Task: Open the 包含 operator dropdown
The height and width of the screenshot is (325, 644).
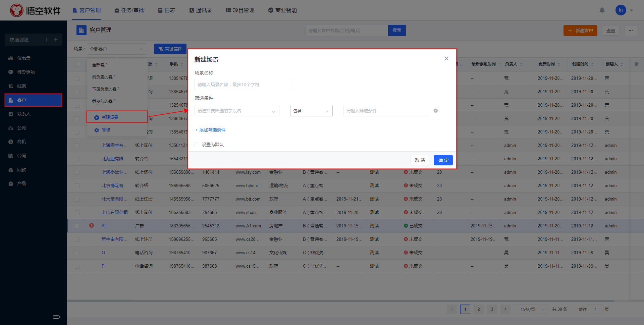Action: tap(311, 111)
